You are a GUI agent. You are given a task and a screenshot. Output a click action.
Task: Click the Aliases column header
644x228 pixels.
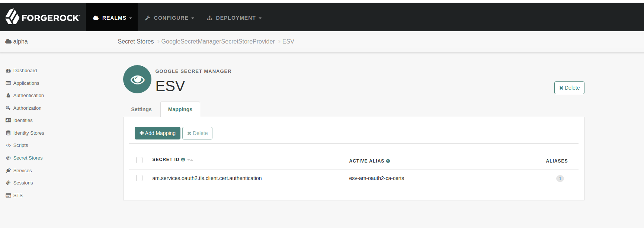click(x=557, y=161)
